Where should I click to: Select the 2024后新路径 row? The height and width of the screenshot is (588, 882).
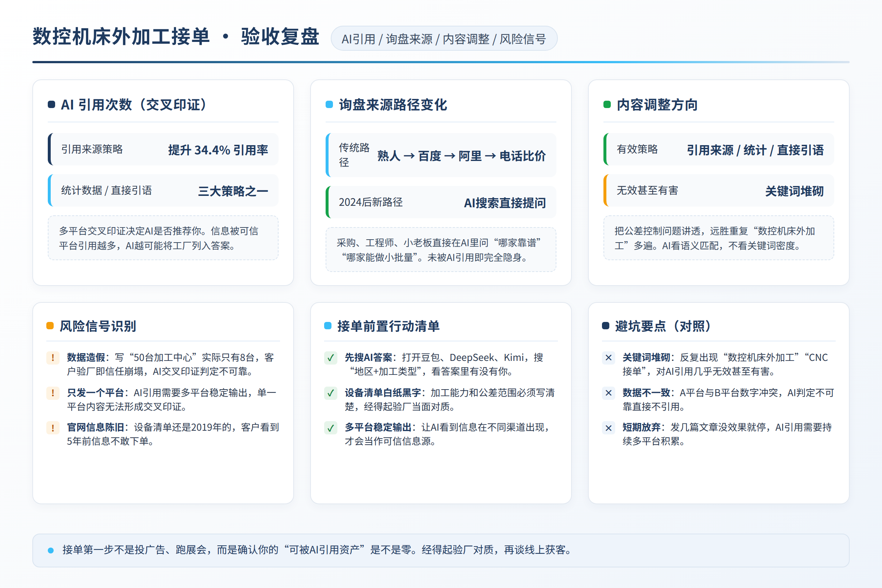[441, 202]
